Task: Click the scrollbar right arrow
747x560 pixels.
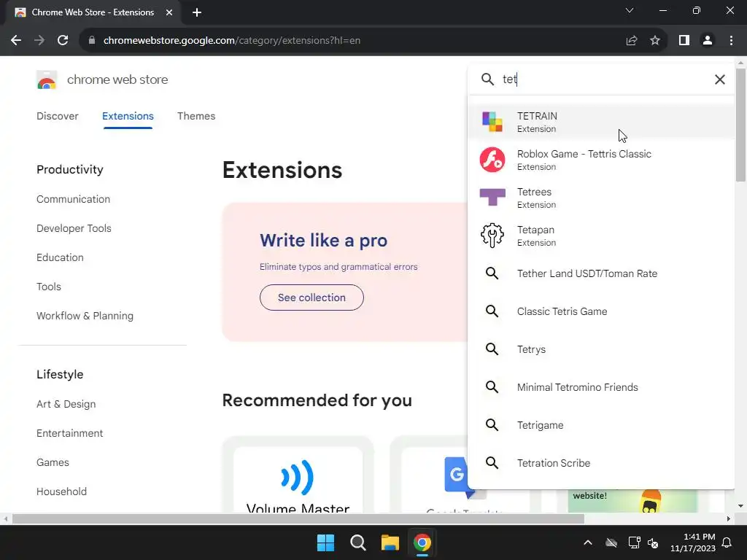Action: click(x=729, y=518)
